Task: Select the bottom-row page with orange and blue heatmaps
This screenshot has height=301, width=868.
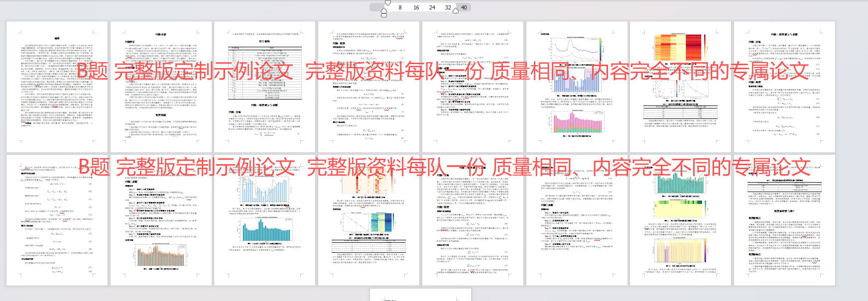Action: pyautogui.click(x=369, y=220)
